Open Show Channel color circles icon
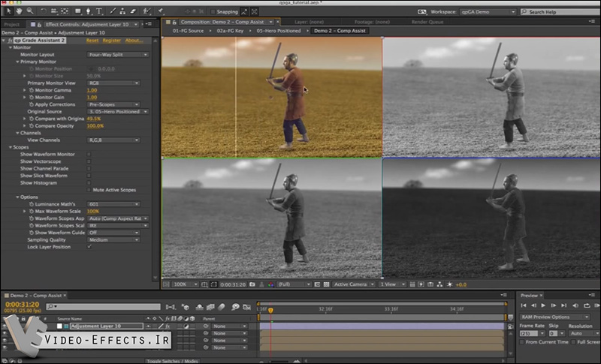This screenshot has height=364, width=601. tap(271, 284)
